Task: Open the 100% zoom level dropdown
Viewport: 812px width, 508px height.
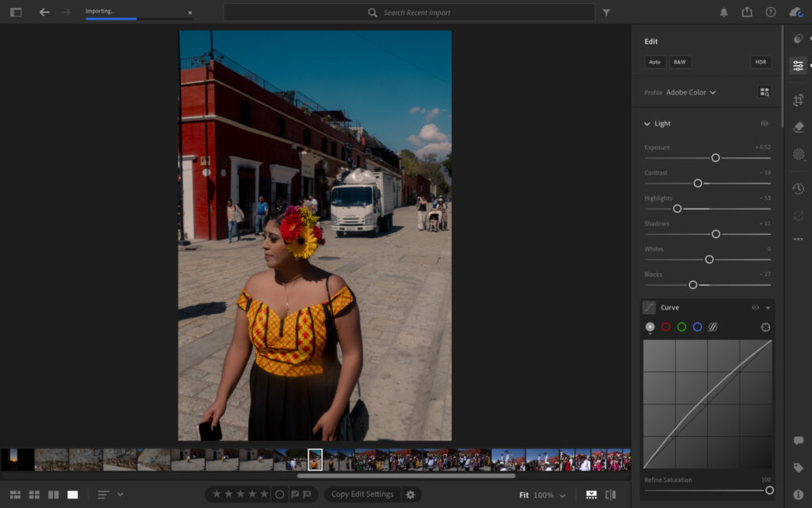Action: point(546,494)
